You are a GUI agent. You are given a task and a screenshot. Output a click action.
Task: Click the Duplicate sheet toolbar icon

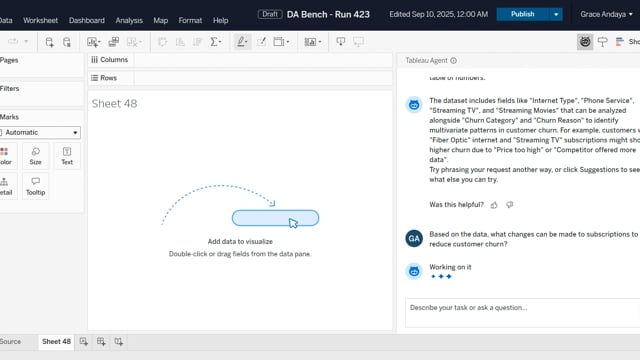113,42
